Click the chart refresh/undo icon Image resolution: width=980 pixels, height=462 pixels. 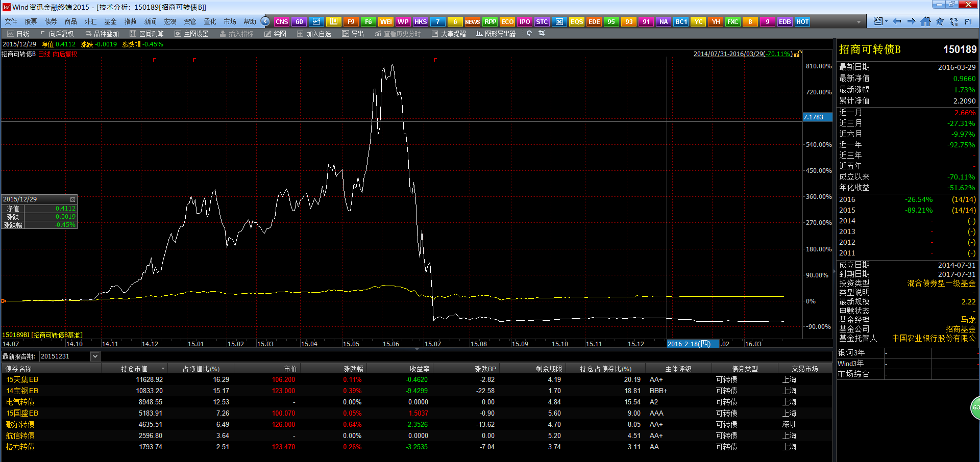coord(529,33)
